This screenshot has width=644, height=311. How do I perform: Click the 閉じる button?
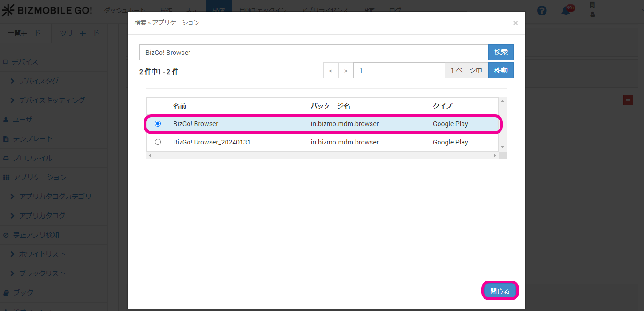click(500, 291)
